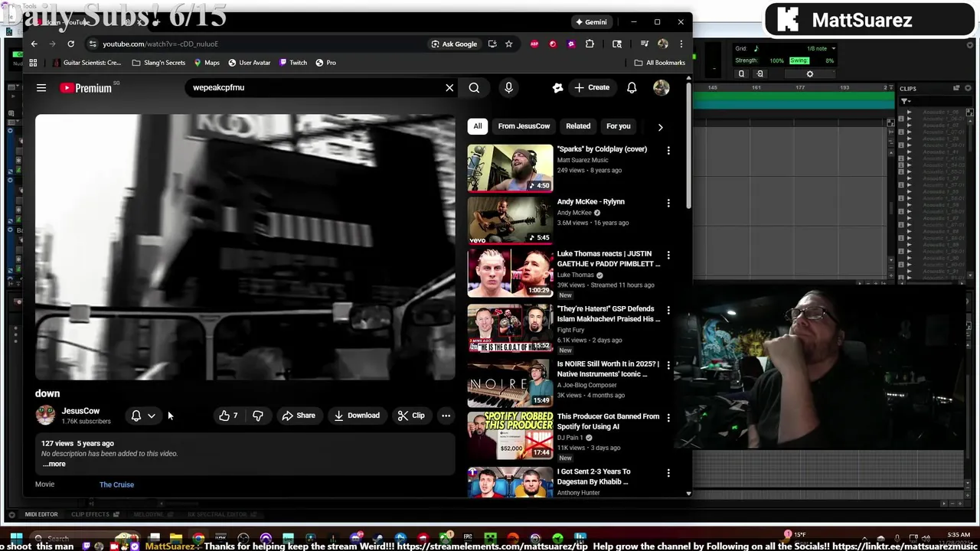Click the Strength 100% value in DAW
Viewport: 980px width, 551px height.
777,60
